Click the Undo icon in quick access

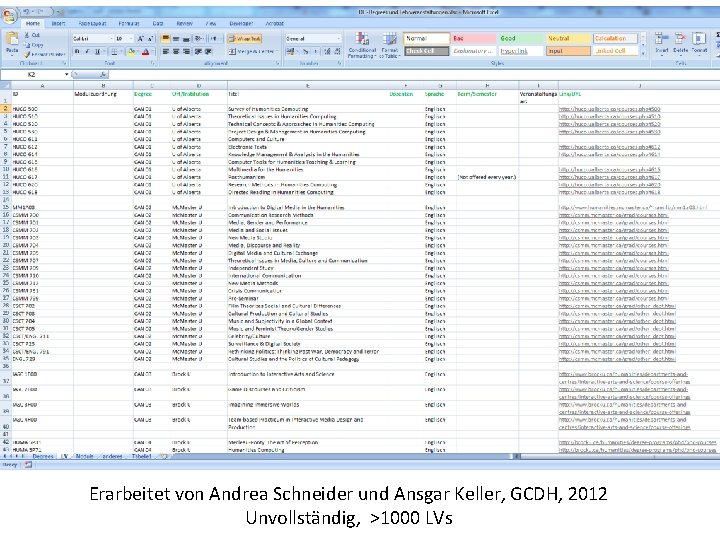[x=28, y=11]
